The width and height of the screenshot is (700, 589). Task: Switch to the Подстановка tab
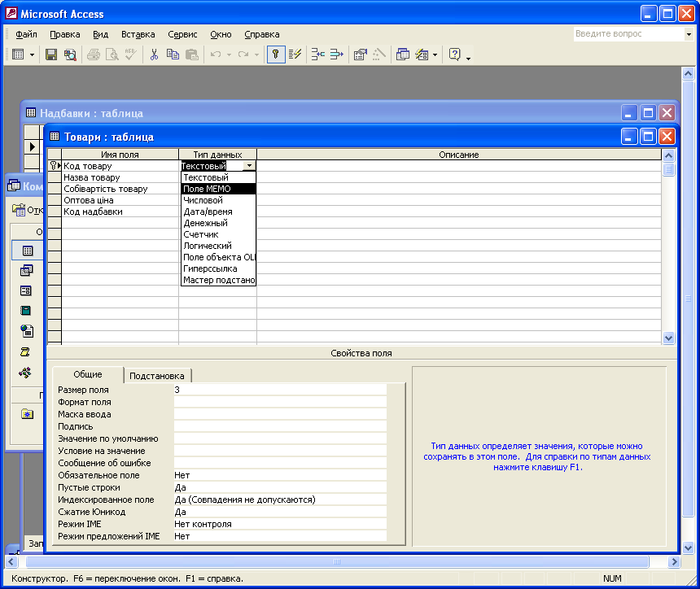157,376
